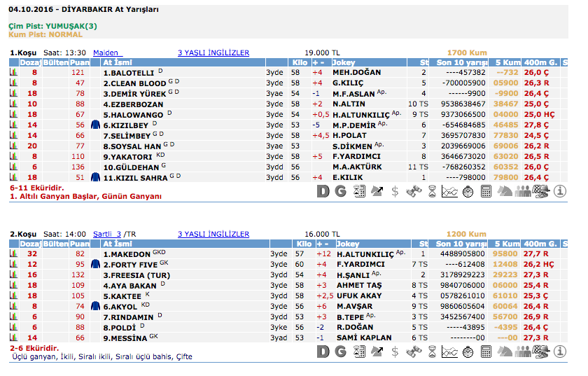Click the D icon under race 1

323,190
